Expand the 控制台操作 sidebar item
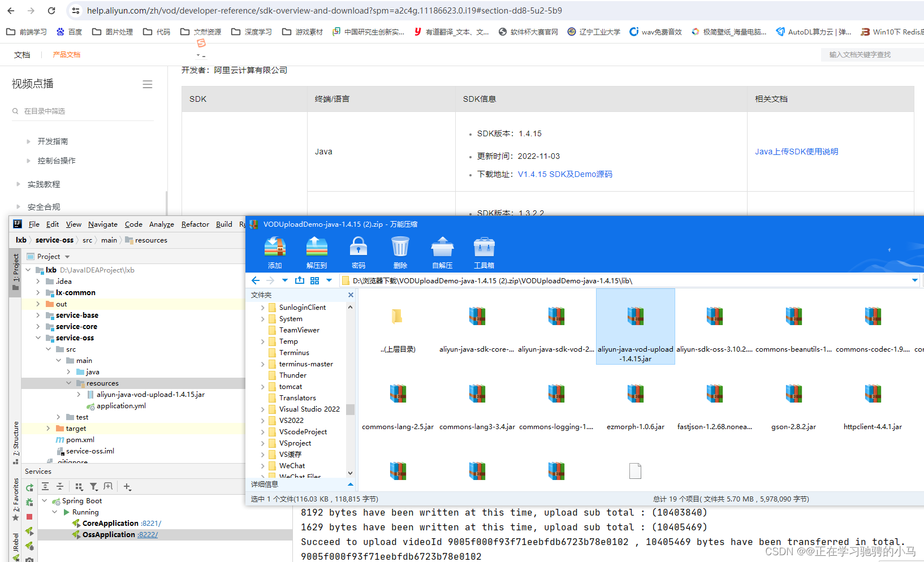 (28, 161)
